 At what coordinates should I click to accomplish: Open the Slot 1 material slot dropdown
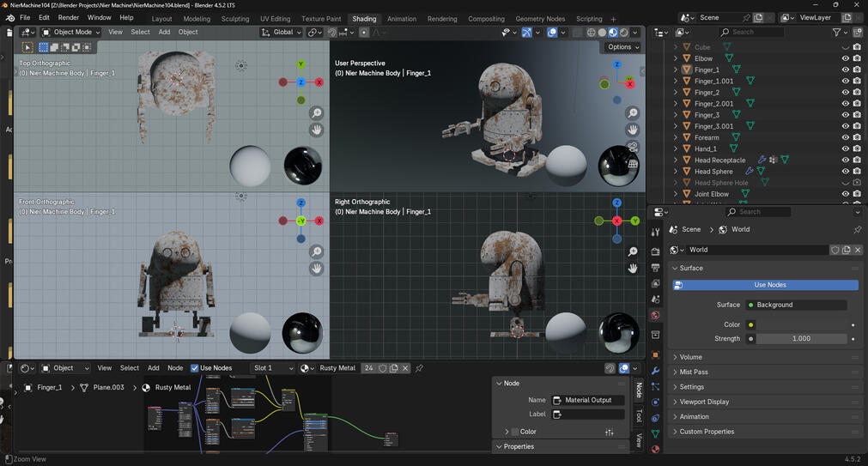coord(272,368)
